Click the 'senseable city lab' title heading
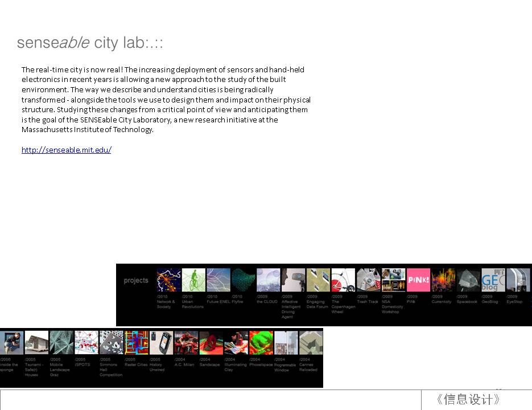 [x=90, y=43]
